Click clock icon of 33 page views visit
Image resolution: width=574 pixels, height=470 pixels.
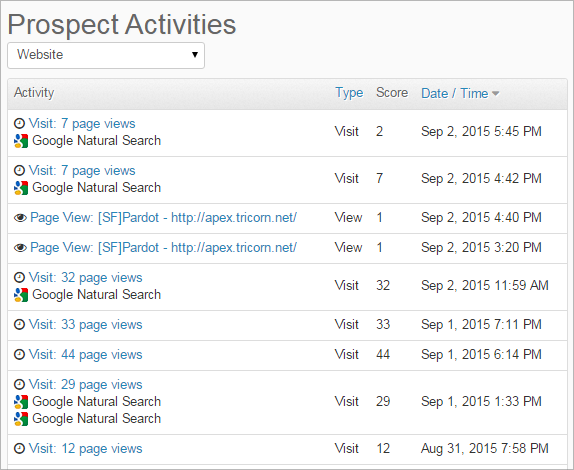coord(19,324)
